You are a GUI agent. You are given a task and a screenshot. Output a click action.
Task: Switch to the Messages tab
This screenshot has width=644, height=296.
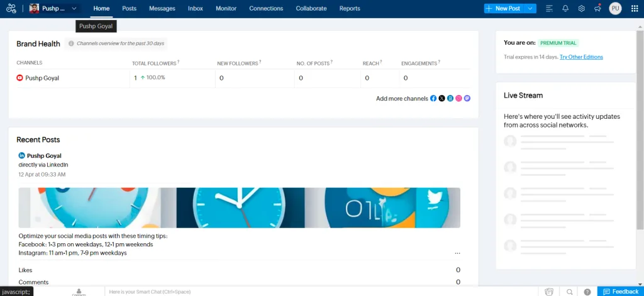pyautogui.click(x=162, y=9)
